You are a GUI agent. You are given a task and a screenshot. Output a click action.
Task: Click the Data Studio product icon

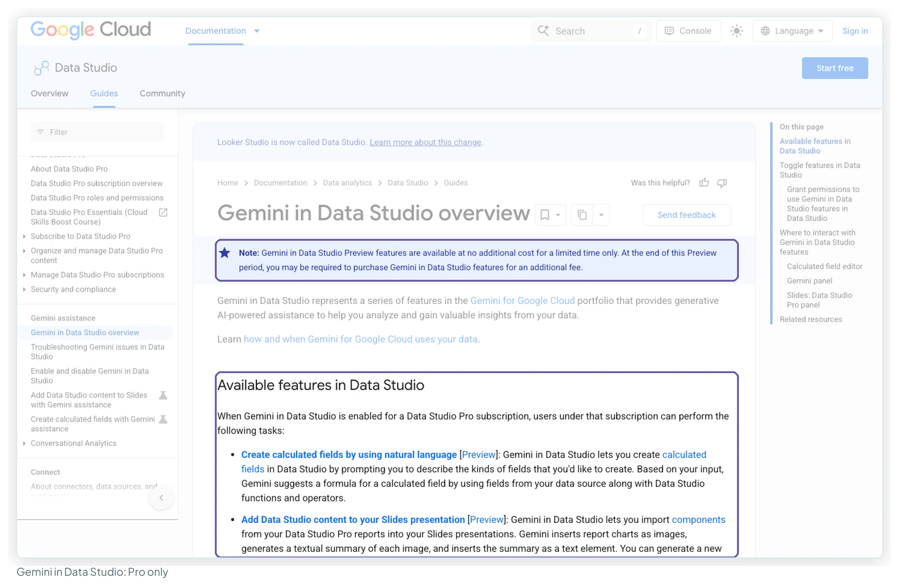[41, 68]
